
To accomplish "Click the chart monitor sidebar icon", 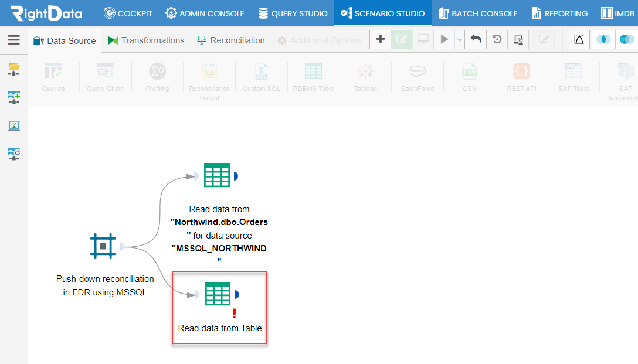I will pyautogui.click(x=14, y=125).
